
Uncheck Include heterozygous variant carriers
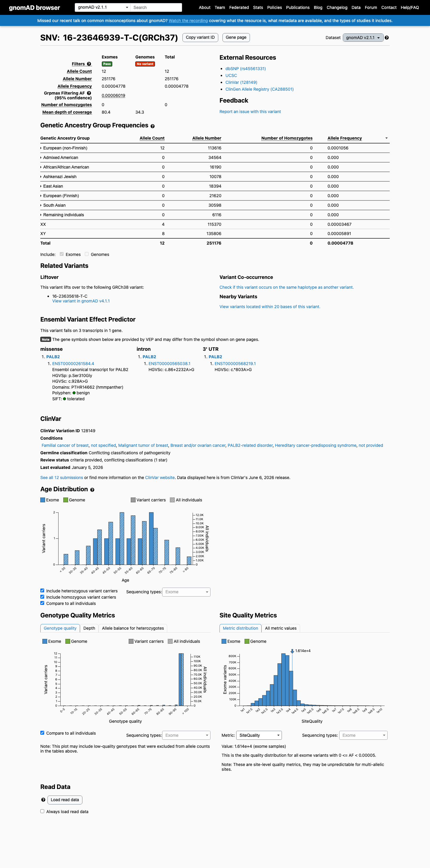pos(42,590)
